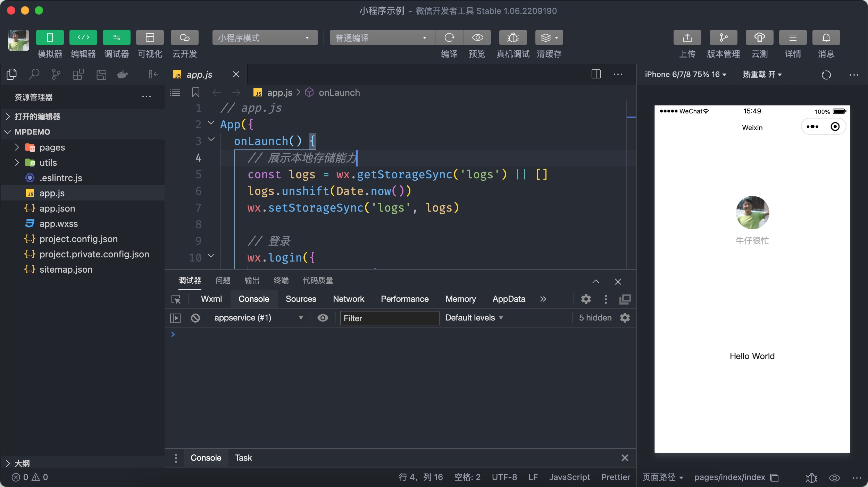Open app.json in the file tree

57,208
